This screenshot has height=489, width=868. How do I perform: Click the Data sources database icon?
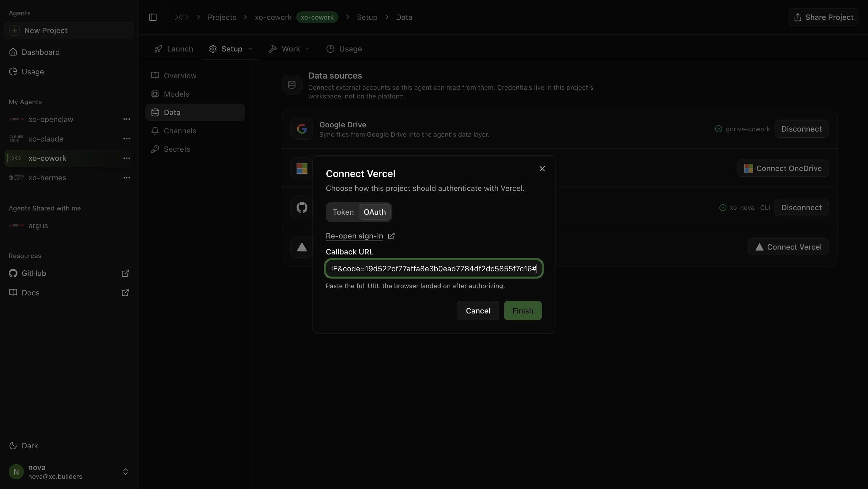click(292, 85)
